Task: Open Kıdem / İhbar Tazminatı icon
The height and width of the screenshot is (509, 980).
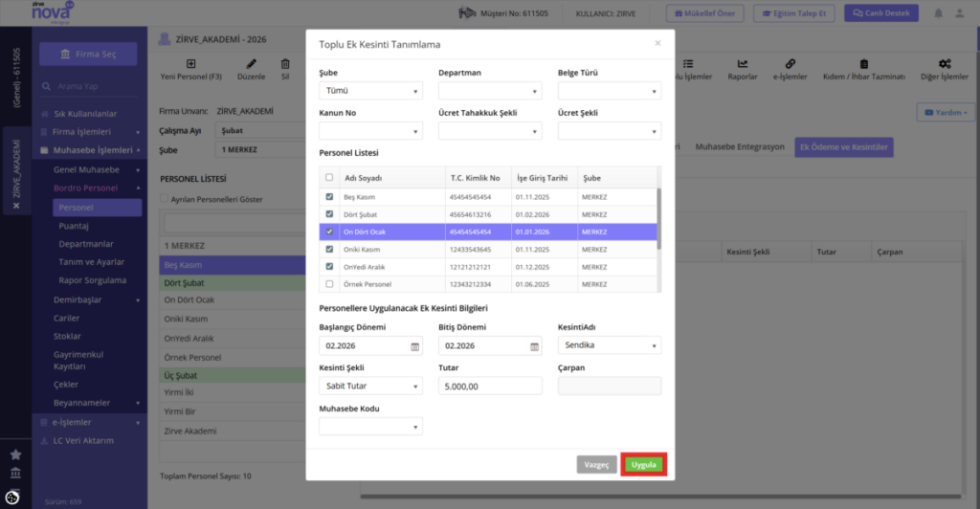Action: point(864,64)
